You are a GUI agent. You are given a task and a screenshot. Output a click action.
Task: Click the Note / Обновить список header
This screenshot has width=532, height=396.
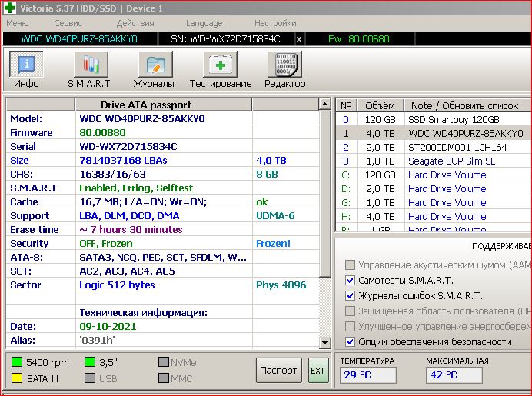(x=467, y=105)
